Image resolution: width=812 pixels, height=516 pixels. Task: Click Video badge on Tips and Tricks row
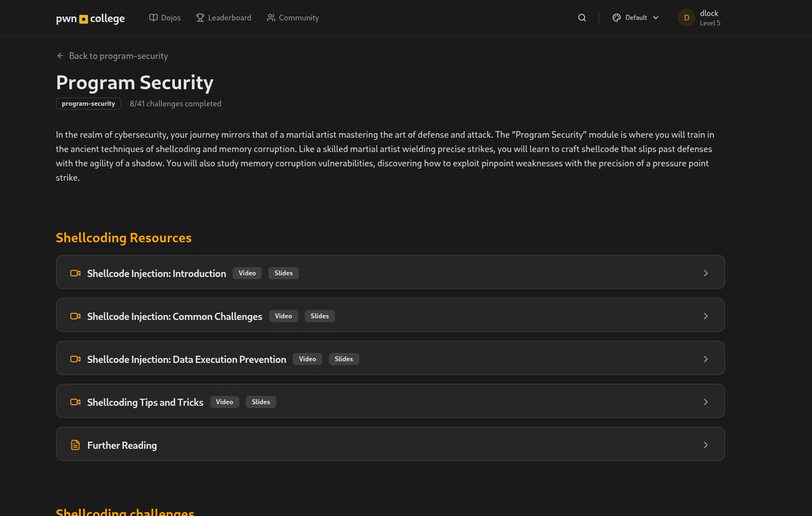coord(225,402)
